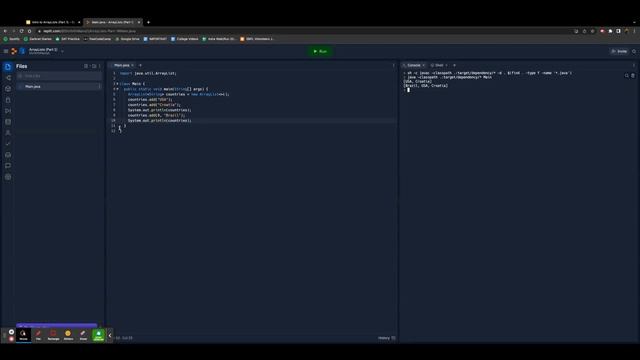Click the add file icon in Files panel
The height and width of the screenshot is (360, 640).
point(86,66)
